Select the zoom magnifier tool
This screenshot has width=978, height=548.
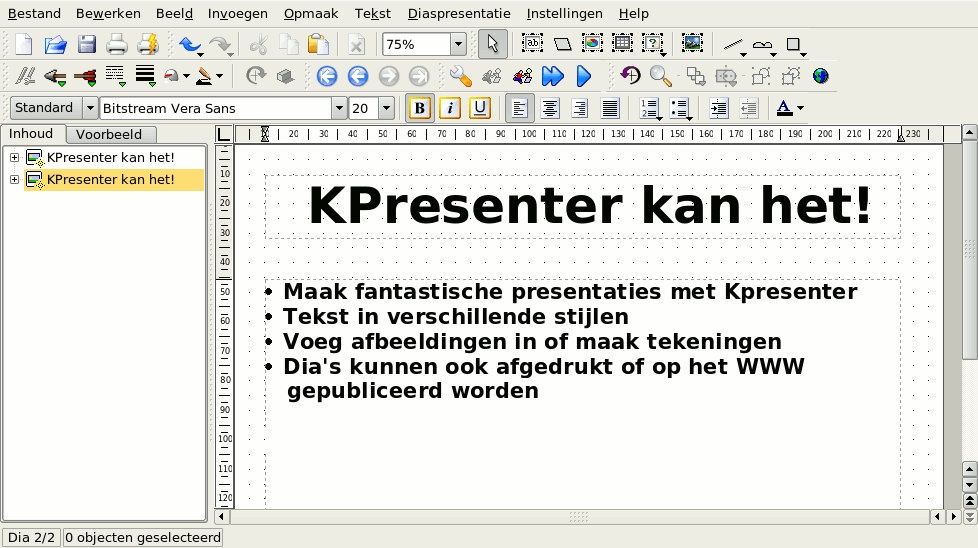point(660,76)
